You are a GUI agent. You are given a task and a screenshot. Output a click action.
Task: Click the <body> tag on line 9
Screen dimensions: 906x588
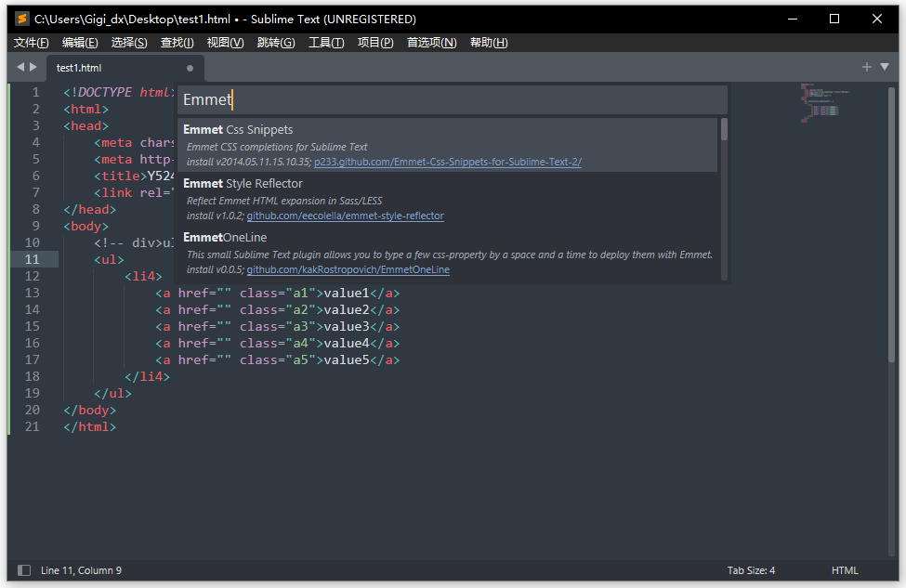[86, 227]
